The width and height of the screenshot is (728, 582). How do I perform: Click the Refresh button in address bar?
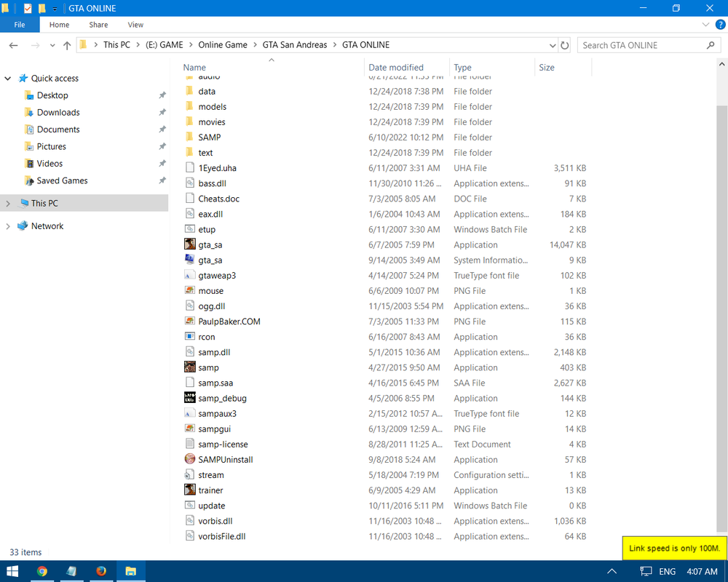click(565, 45)
